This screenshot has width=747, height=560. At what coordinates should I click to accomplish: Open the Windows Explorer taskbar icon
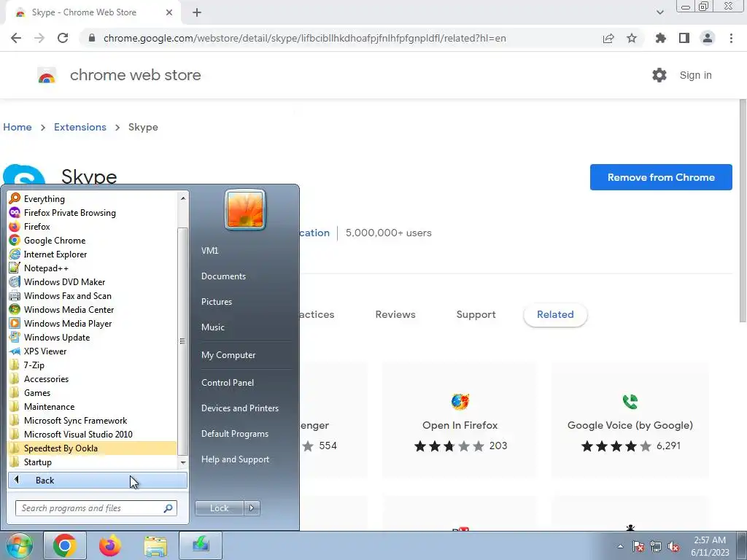click(155, 545)
